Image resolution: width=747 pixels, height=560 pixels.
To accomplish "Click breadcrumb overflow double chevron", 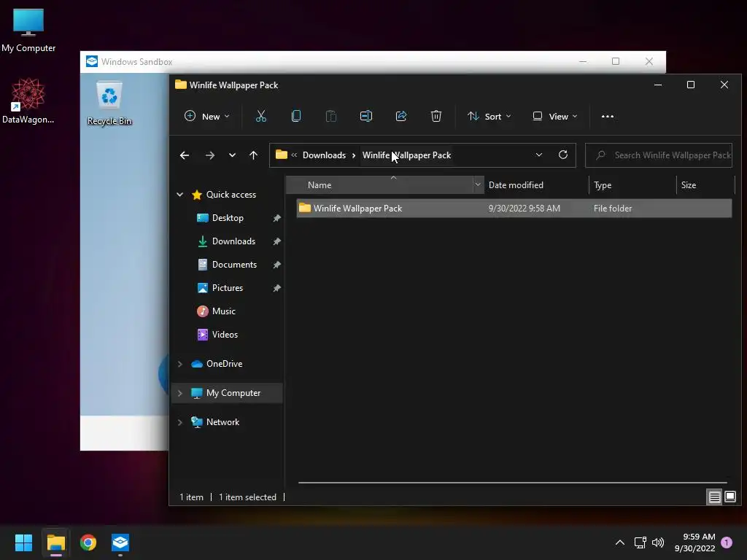I will click(x=294, y=155).
